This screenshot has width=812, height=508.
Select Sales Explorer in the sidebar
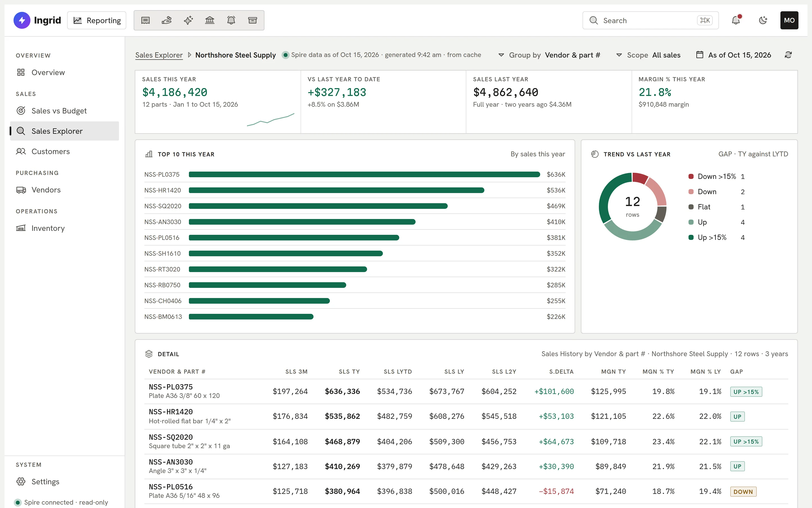click(x=65, y=131)
